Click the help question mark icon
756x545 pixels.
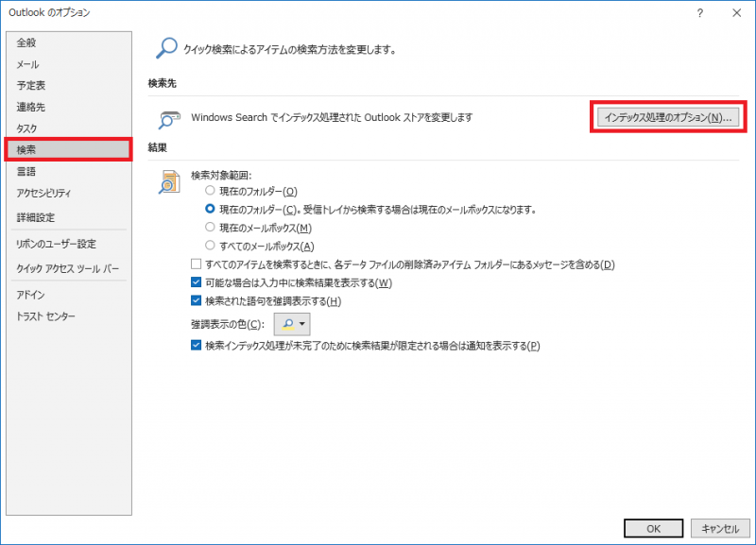[x=699, y=13]
